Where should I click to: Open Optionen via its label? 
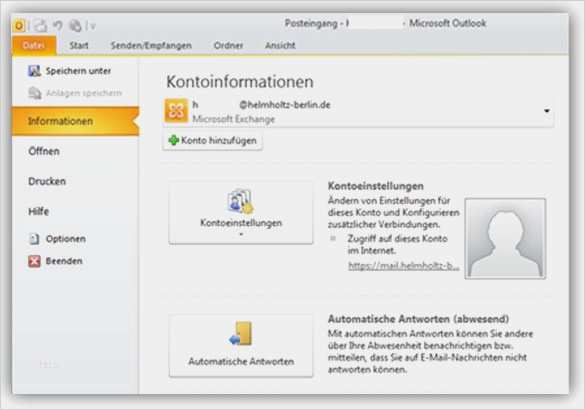coord(66,239)
